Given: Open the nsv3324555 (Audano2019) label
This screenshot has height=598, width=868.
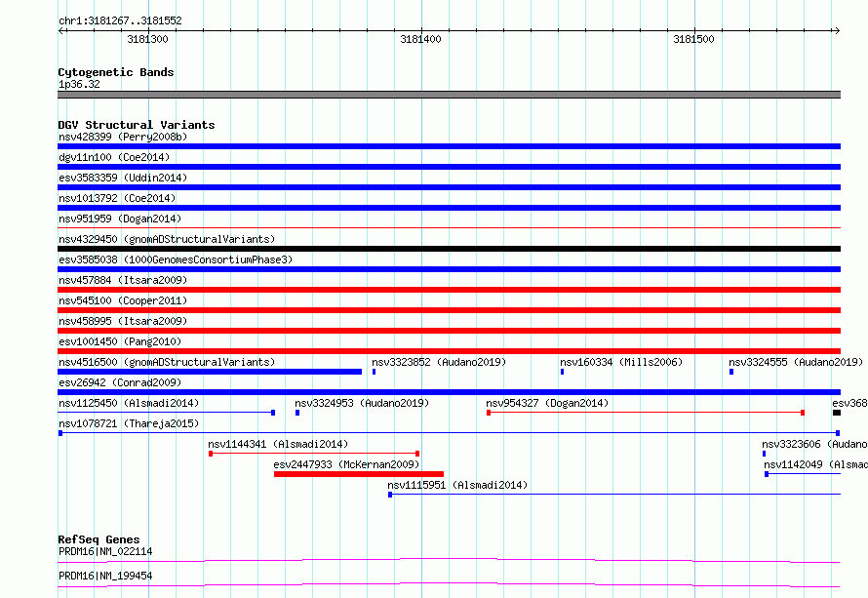Looking at the screenshot, I should pos(796,362).
